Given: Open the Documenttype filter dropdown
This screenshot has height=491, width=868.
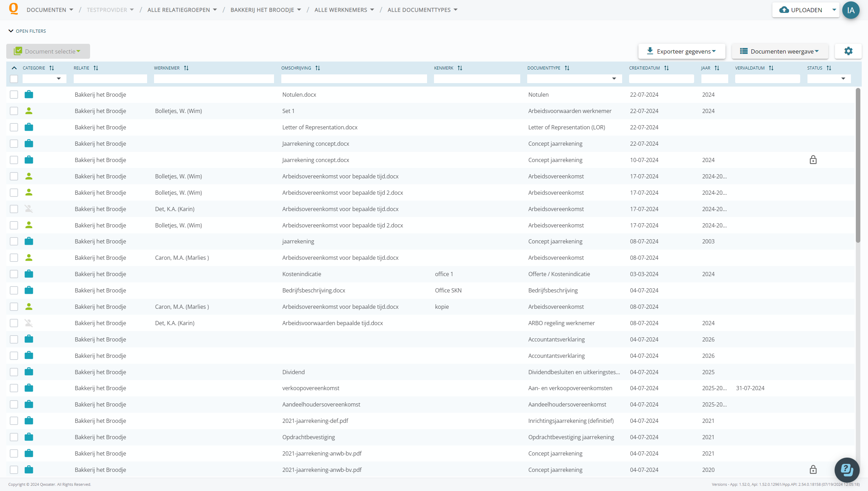Looking at the screenshot, I should 614,79.
